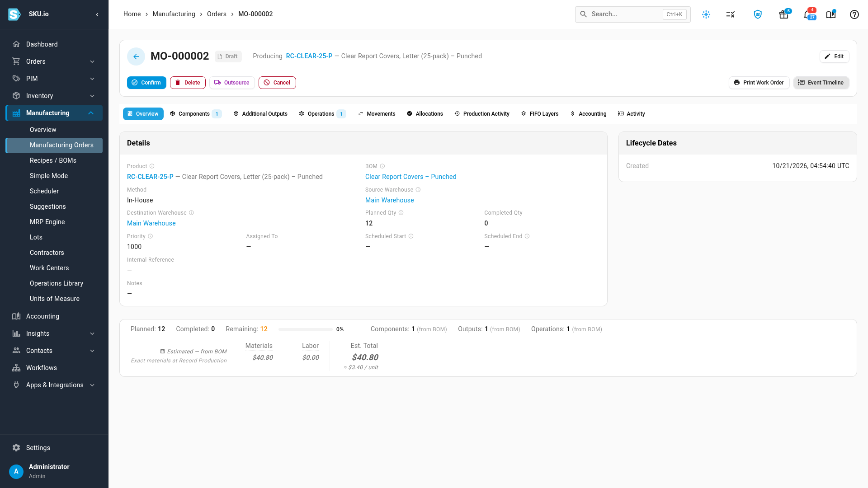This screenshot has width=868, height=488.
Task: Click the shield icon in top bar
Action: coord(758,14)
